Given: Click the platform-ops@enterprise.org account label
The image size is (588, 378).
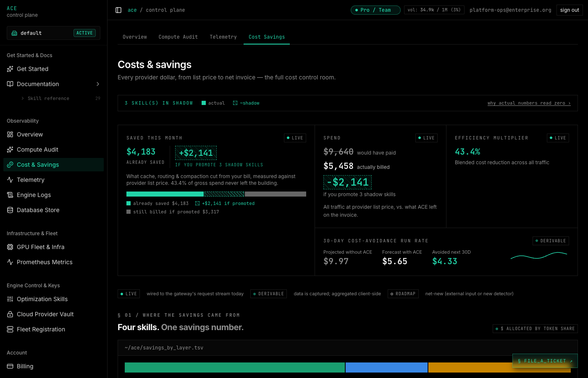Looking at the screenshot, I should [x=510, y=10].
